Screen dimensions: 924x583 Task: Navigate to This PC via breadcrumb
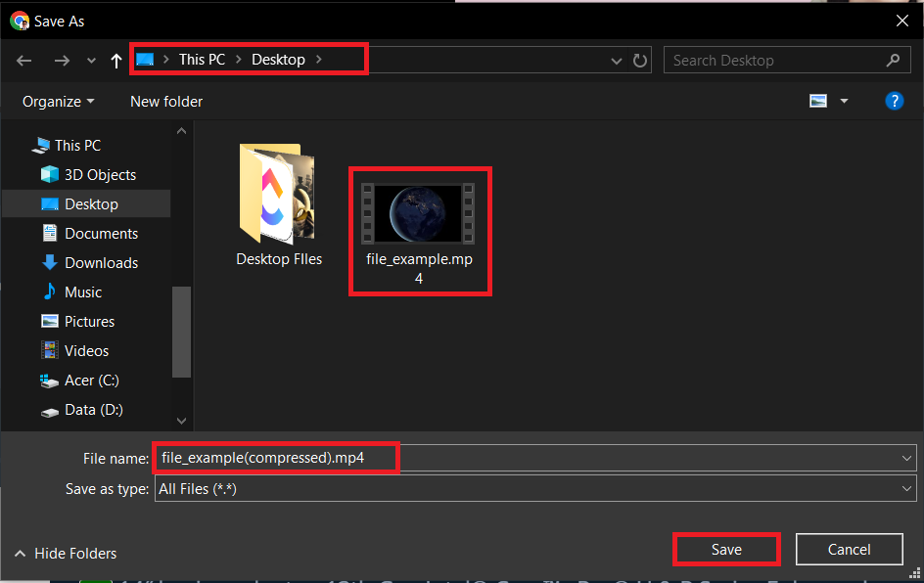[202, 59]
